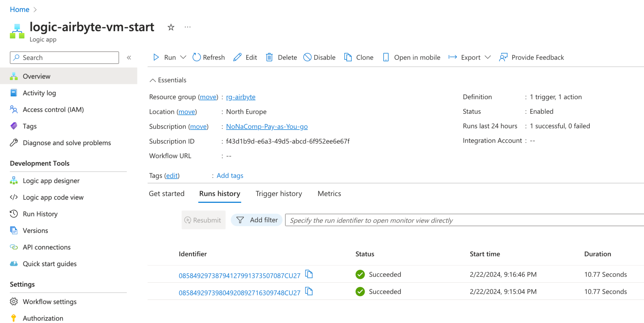Click the Add filter button
644x323 pixels.
[257, 220]
